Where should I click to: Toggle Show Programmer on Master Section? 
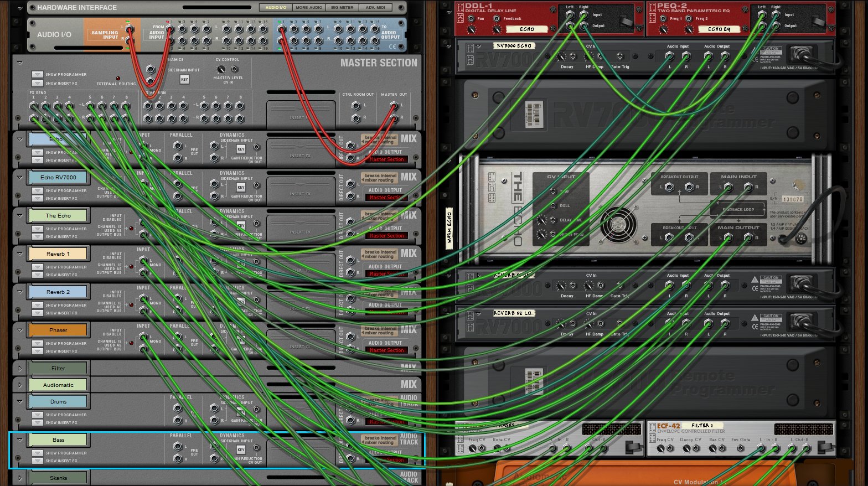[37, 74]
